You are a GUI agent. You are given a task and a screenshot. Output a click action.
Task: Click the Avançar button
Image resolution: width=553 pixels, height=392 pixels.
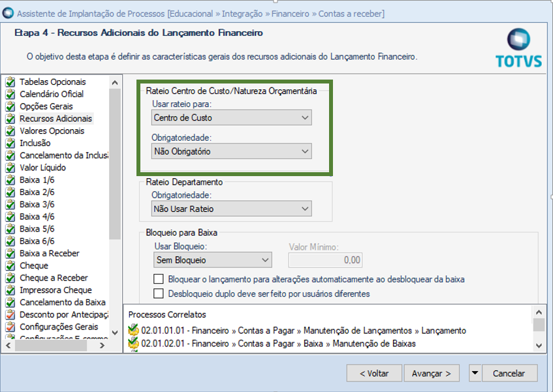[x=432, y=373]
